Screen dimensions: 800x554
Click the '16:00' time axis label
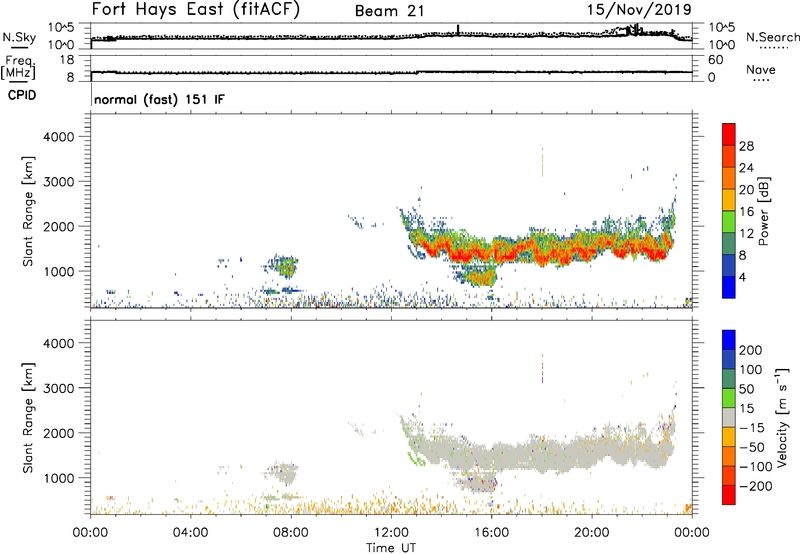click(x=492, y=533)
